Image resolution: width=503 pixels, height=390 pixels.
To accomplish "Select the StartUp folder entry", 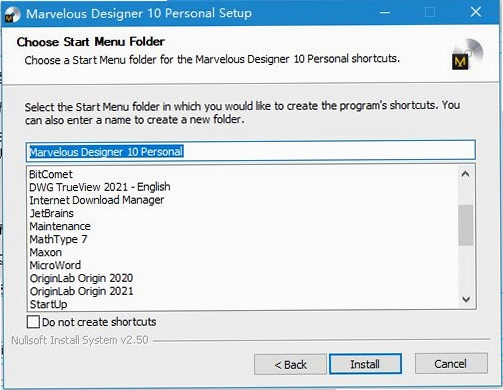I will click(x=48, y=304).
